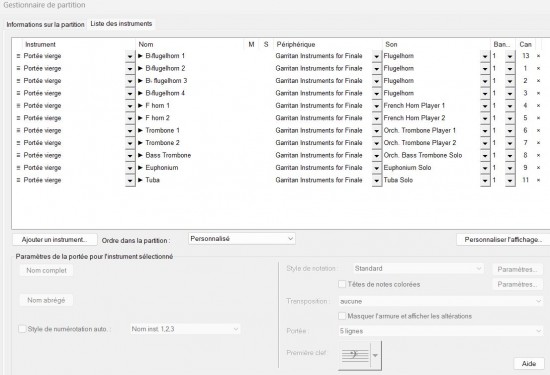Remove the Bass Trombone row with ×
This screenshot has width=550, height=375.
[538, 155]
